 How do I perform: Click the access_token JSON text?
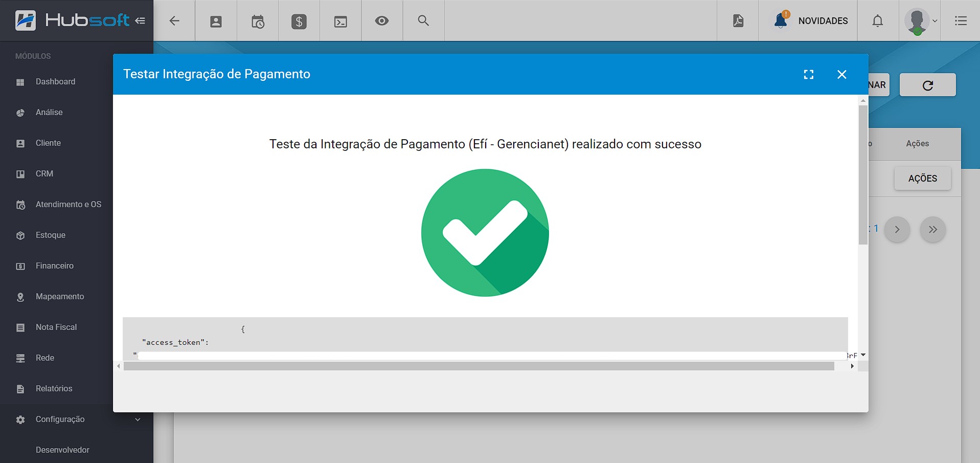[x=175, y=342]
